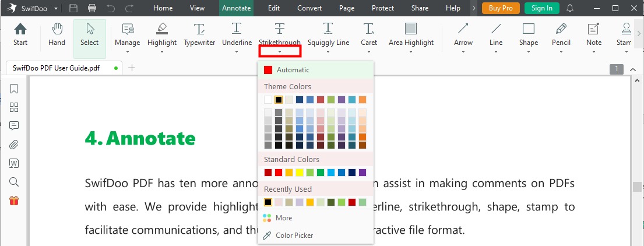
Task: Collapse the ribbon with the chevron
Action: pyautogui.click(x=633, y=69)
